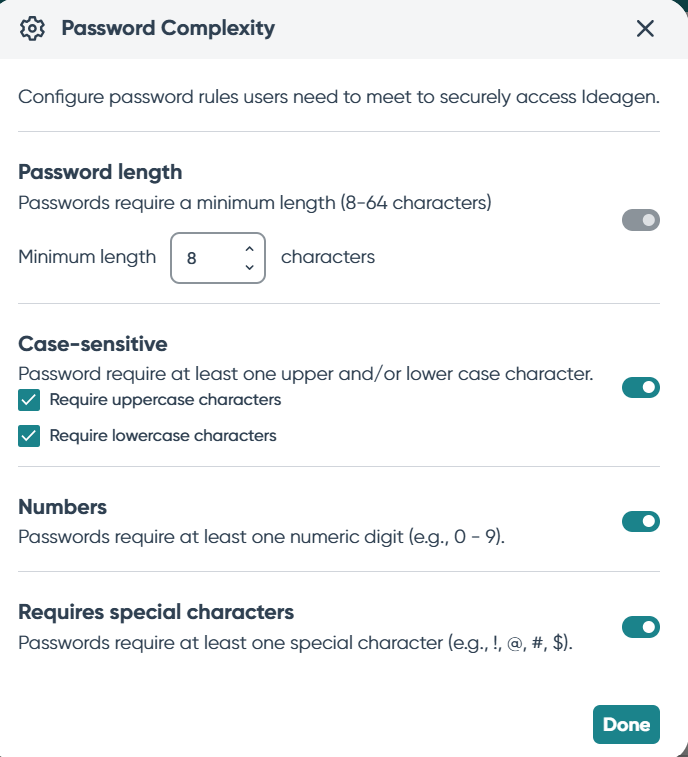Uncheck Require uppercase characters checkbox
Screen dimensions: 688x757
click(29, 401)
